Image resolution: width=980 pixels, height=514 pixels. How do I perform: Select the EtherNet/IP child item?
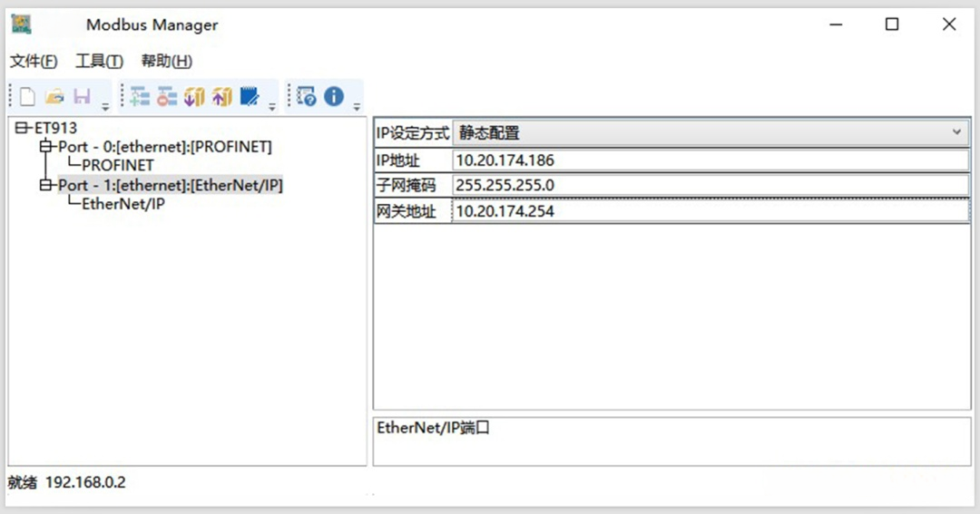(x=123, y=204)
